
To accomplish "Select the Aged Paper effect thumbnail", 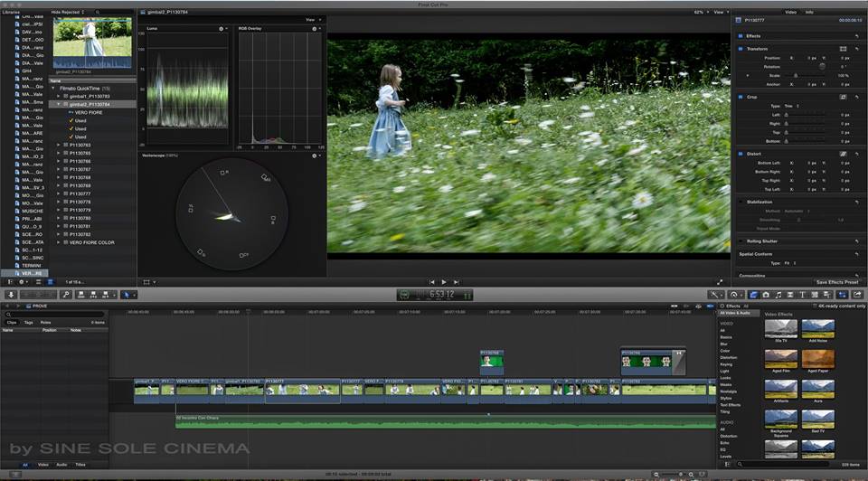I will (817, 359).
